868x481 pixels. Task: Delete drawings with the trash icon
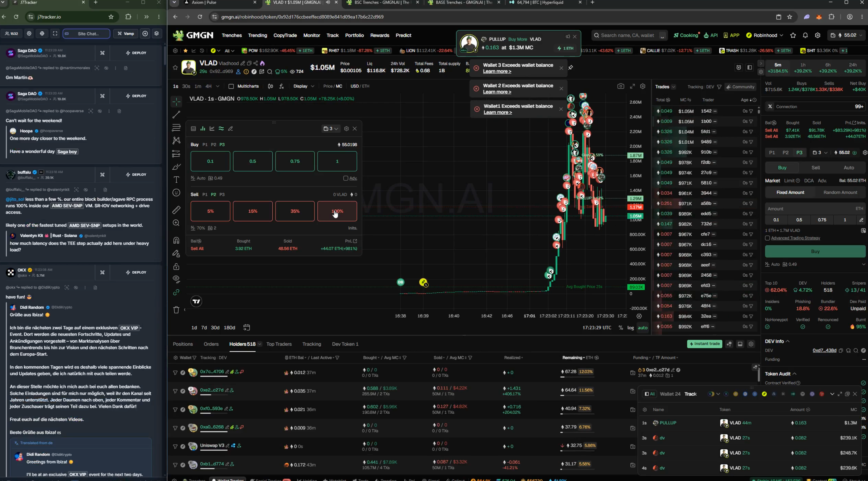click(176, 310)
